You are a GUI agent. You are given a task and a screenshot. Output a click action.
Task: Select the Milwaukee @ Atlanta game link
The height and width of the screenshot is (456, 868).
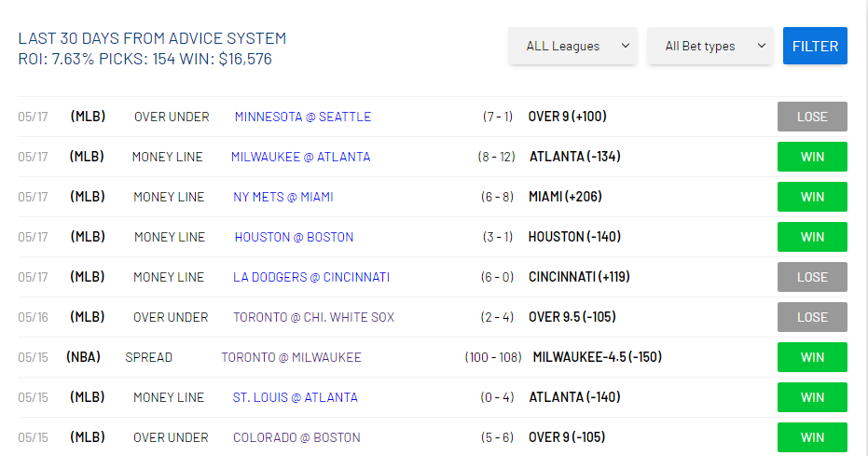(x=300, y=157)
